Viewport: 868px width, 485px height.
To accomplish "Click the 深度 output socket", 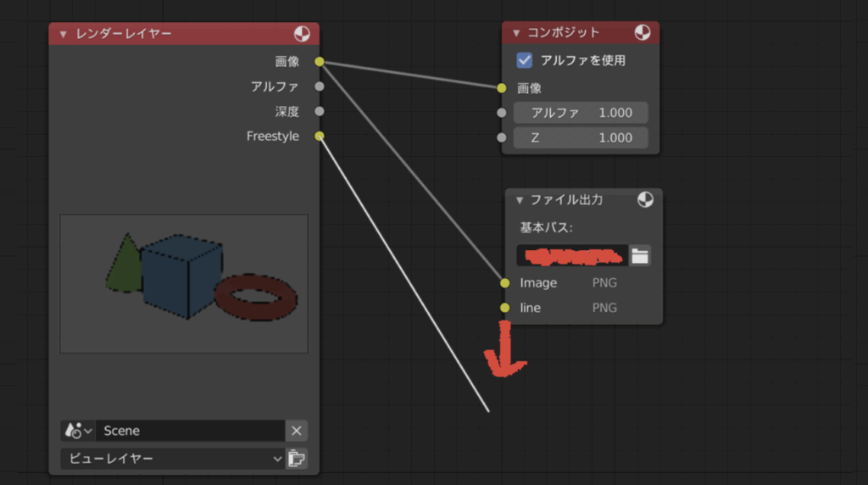I will (x=320, y=111).
